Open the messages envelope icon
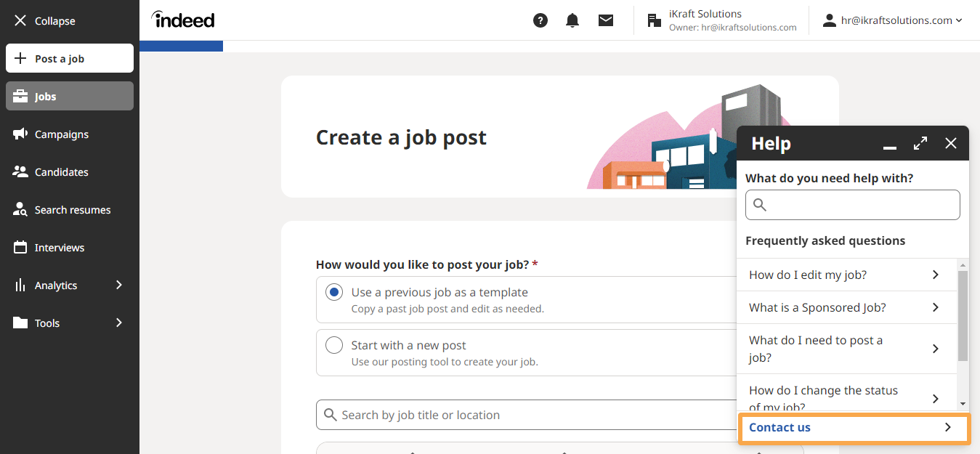Screen dimensions: 980x454 click(606, 20)
